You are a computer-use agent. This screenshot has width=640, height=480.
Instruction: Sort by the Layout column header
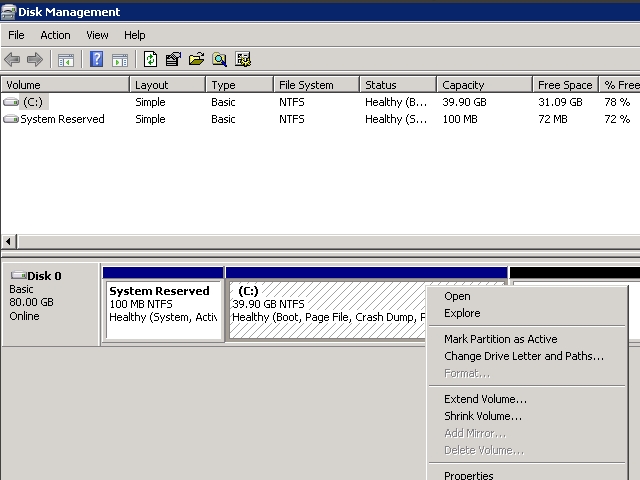pos(167,84)
